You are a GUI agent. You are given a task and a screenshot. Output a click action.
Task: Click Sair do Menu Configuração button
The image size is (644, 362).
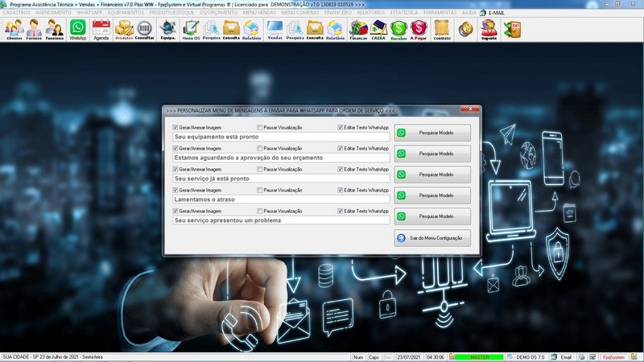[x=432, y=238]
